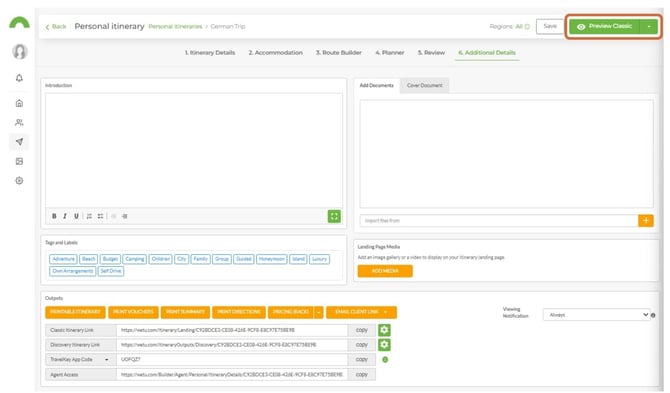The height and width of the screenshot is (393, 670).
Task: Click the Printable Itinerary button
Action: click(75, 312)
